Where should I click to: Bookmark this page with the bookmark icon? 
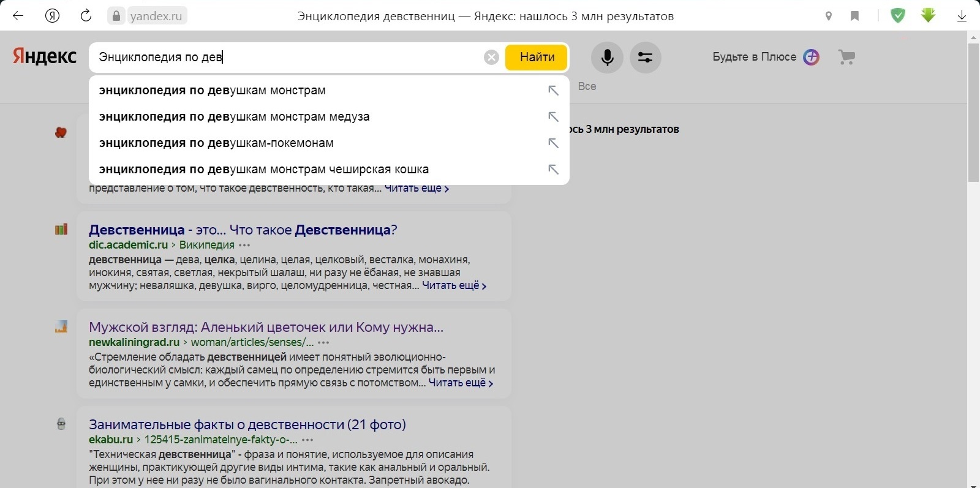[855, 16]
